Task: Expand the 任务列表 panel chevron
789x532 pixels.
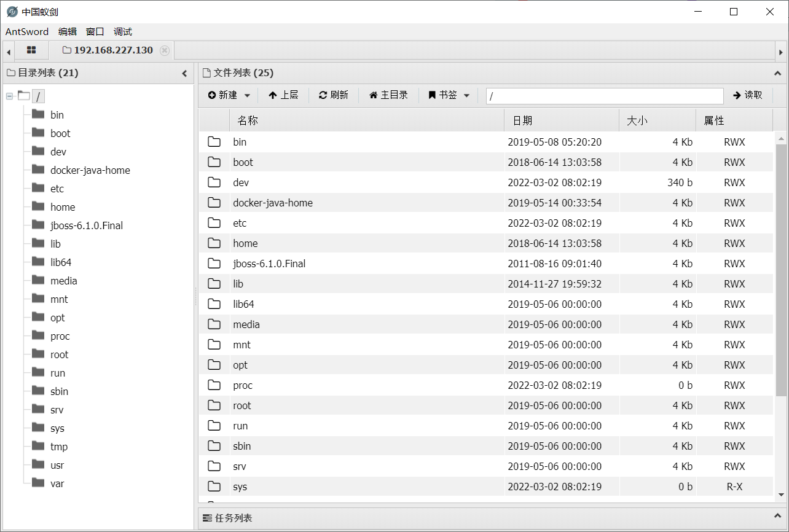Action: coord(777,518)
